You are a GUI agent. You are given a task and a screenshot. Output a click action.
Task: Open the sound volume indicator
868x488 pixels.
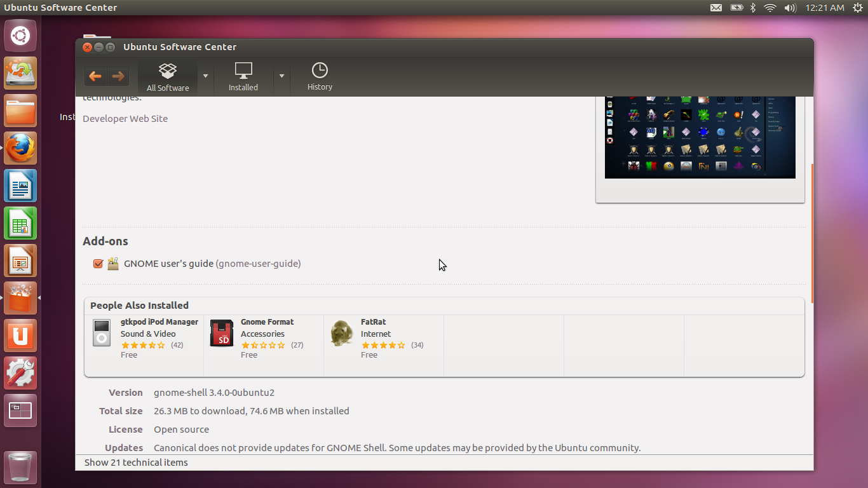790,8
